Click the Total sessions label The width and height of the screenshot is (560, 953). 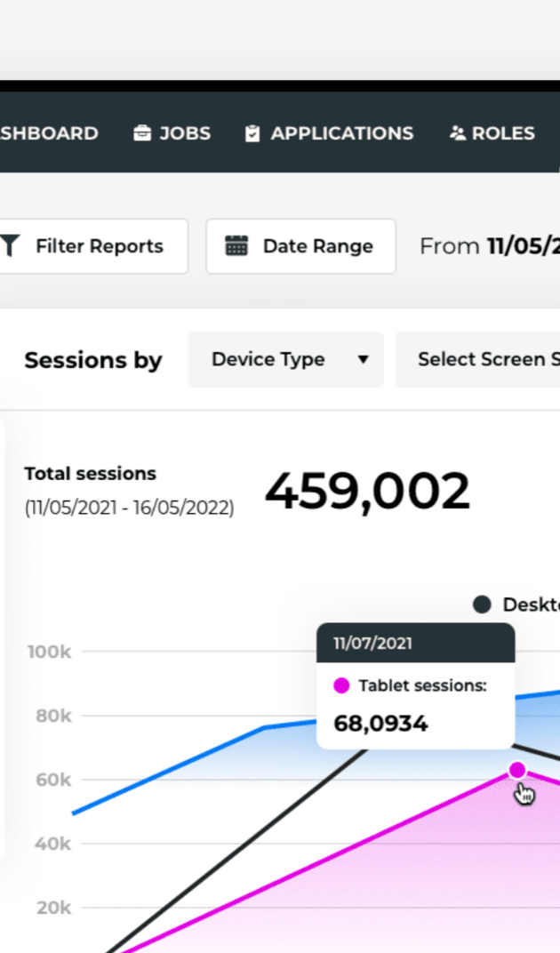pos(90,474)
